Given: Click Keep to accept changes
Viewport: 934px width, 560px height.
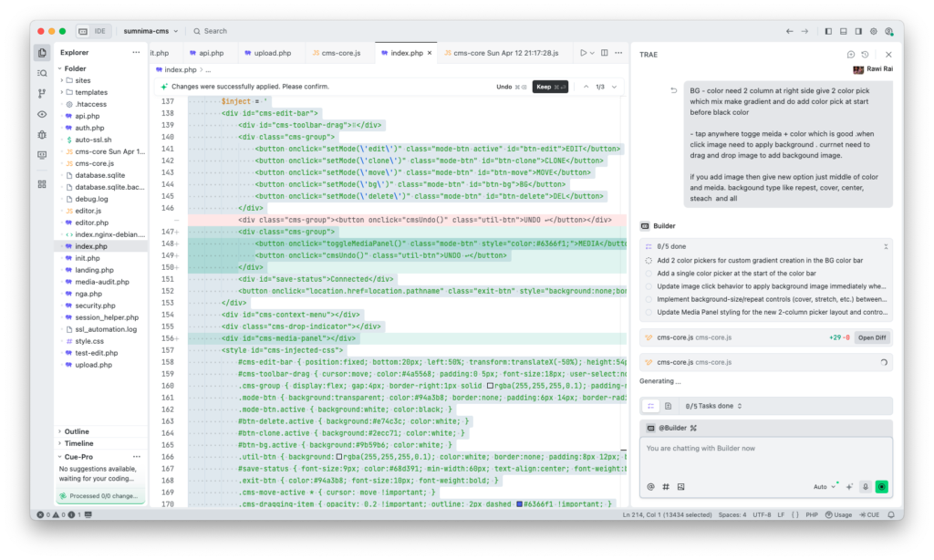Looking at the screenshot, I should click(550, 87).
